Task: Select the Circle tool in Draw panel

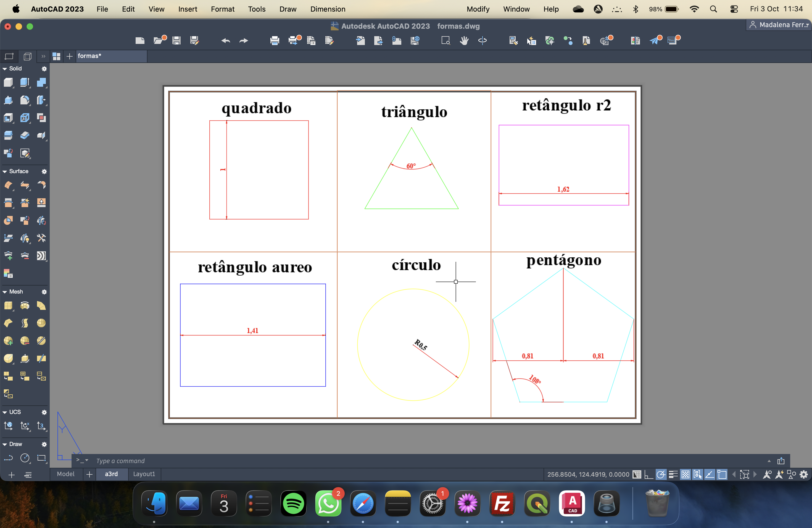Action: coord(25,458)
